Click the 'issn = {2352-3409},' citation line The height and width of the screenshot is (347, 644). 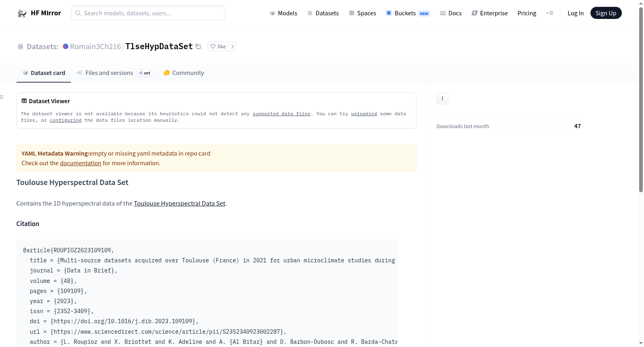click(x=62, y=311)
